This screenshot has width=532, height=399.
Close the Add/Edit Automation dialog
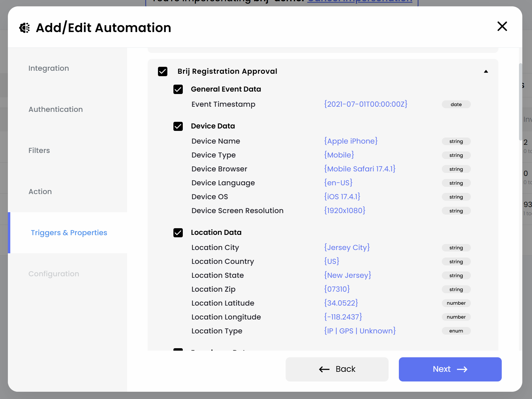point(502,26)
